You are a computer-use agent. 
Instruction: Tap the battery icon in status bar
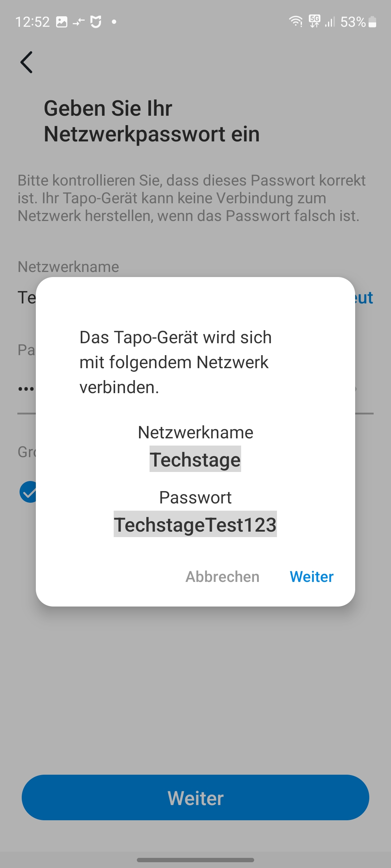pyautogui.click(x=373, y=22)
